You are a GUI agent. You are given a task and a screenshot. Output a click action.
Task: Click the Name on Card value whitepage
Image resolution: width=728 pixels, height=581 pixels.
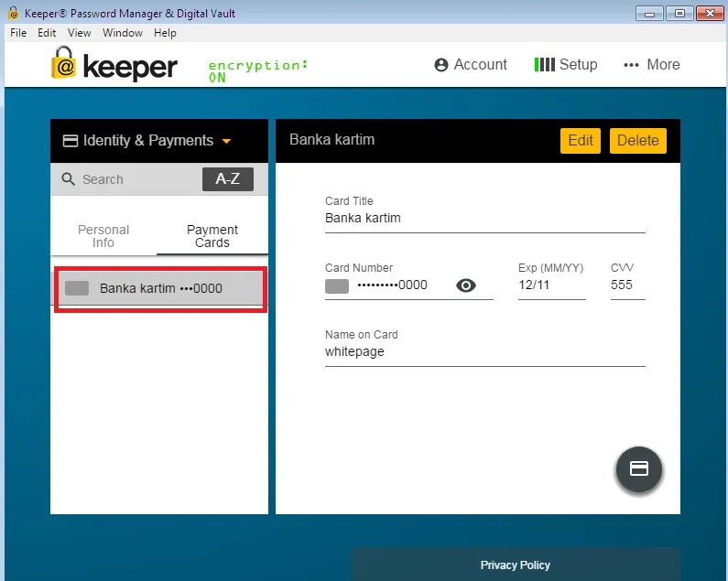[354, 351]
